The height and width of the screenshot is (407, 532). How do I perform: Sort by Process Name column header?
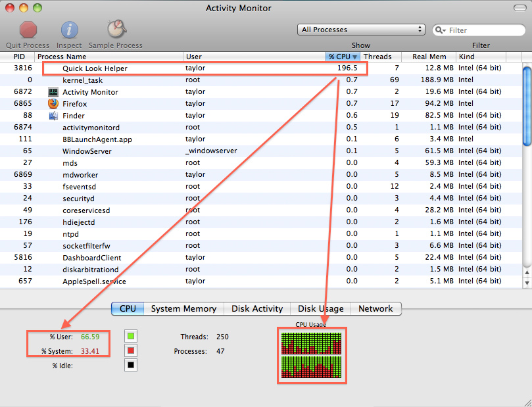pyautogui.click(x=109, y=57)
